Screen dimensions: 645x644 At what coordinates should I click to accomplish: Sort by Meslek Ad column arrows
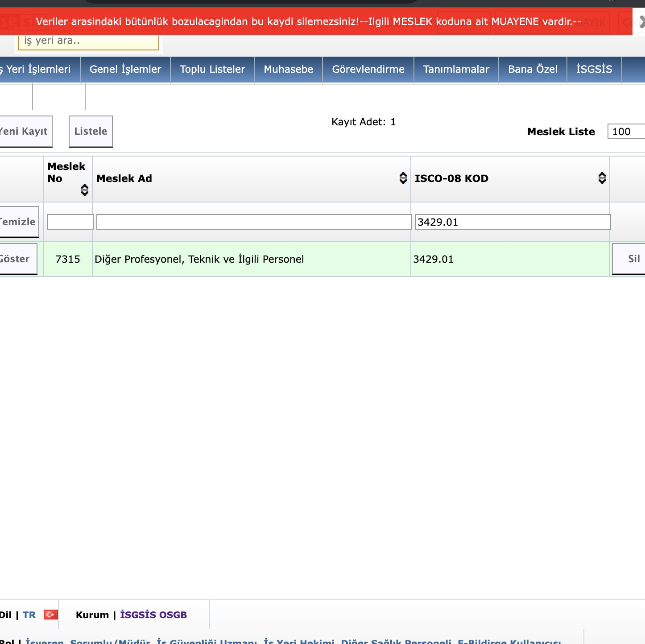pos(403,178)
